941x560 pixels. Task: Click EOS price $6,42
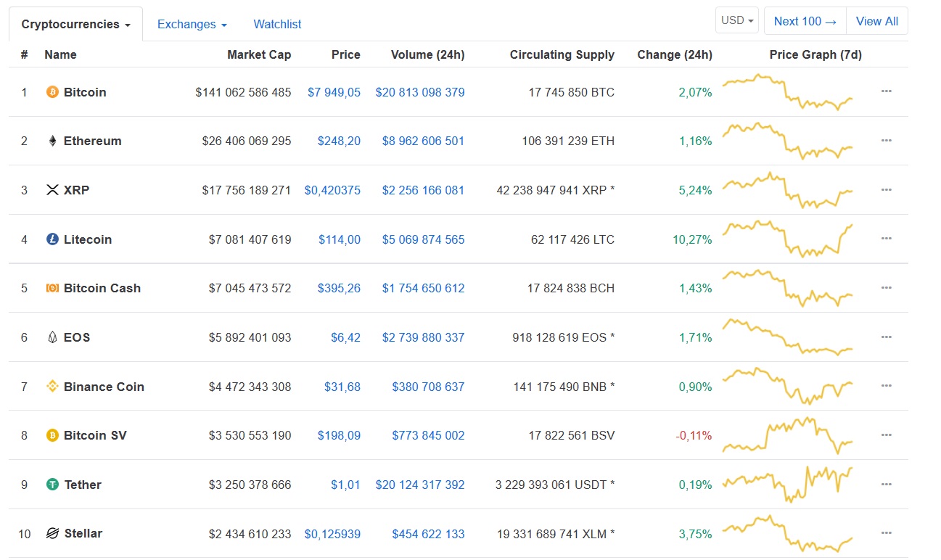coord(345,337)
